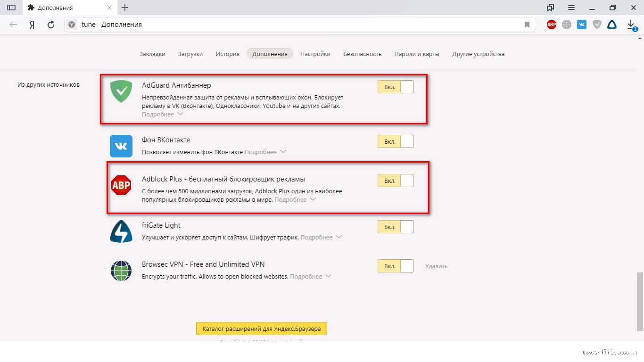Click the Adblock Plus extension title

point(223,179)
